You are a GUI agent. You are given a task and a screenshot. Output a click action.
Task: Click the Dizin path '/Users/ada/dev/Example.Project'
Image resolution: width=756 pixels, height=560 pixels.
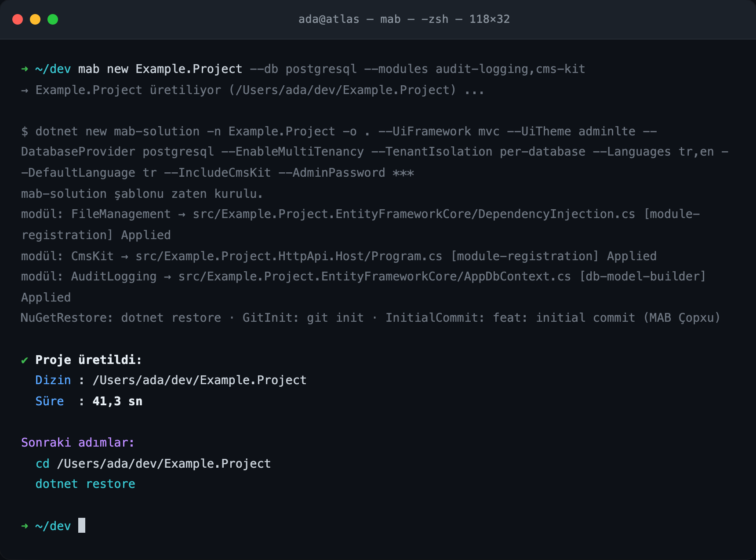click(200, 380)
